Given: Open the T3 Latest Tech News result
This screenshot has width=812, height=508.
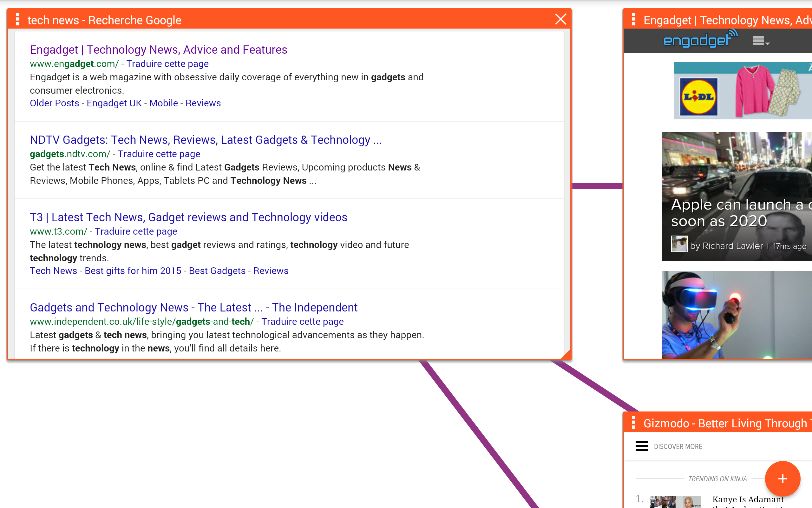Looking at the screenshot, I should point(189,217).
